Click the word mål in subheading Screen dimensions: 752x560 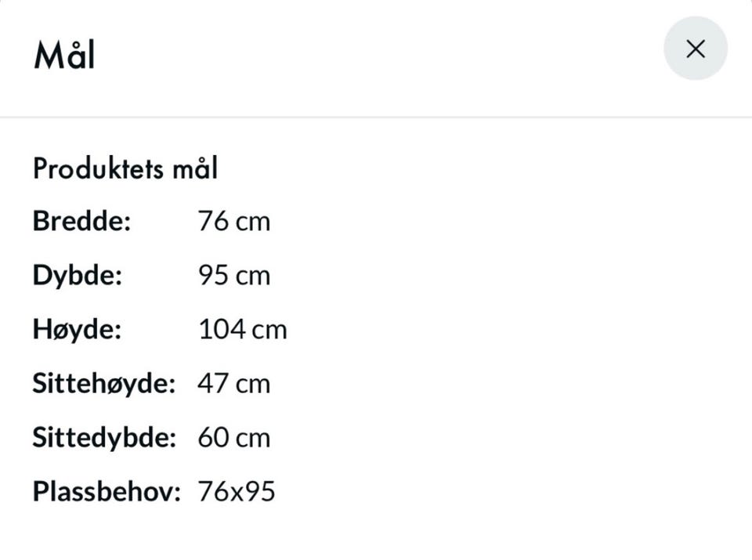pos(195,168)
